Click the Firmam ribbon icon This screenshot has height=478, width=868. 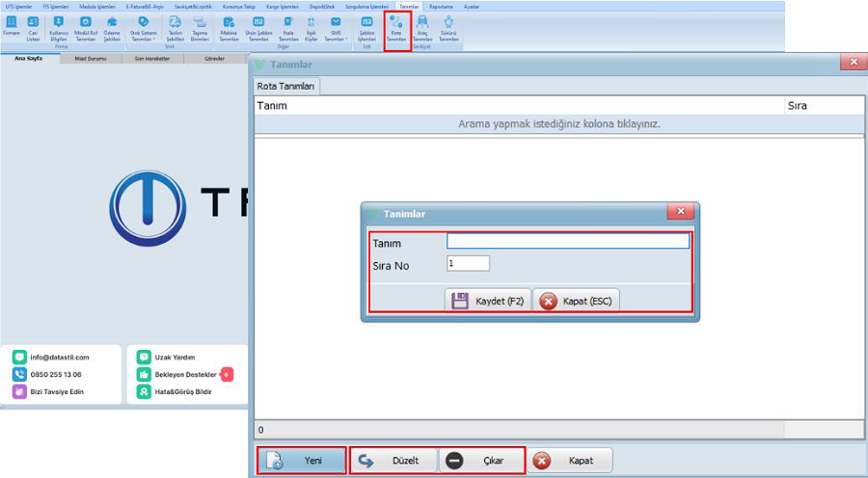pos(12,28)
